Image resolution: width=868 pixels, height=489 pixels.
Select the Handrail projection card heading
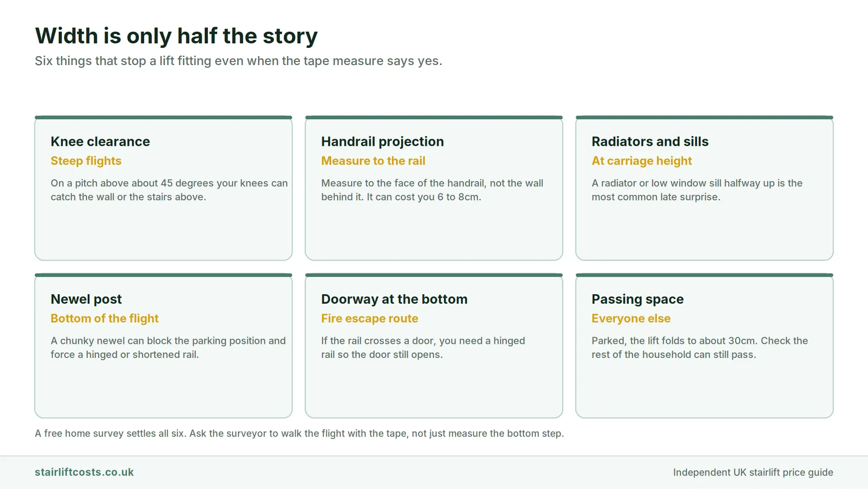click(382, 141)
